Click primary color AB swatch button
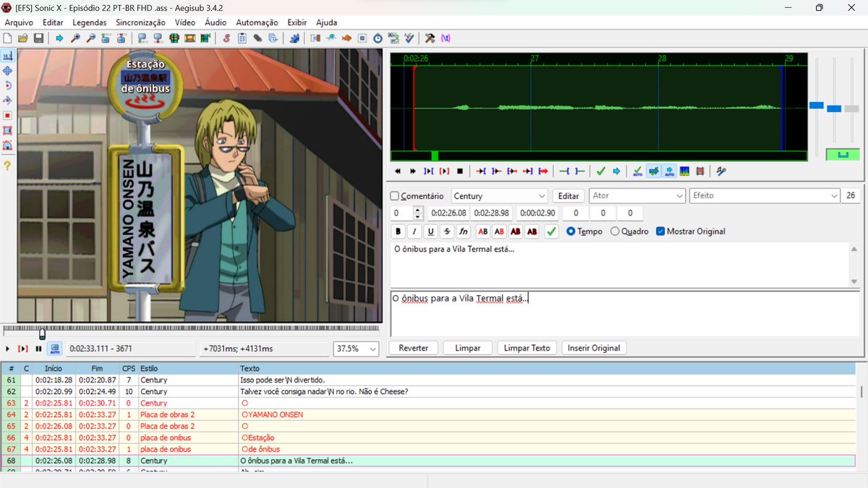 [x=482, y=231]
